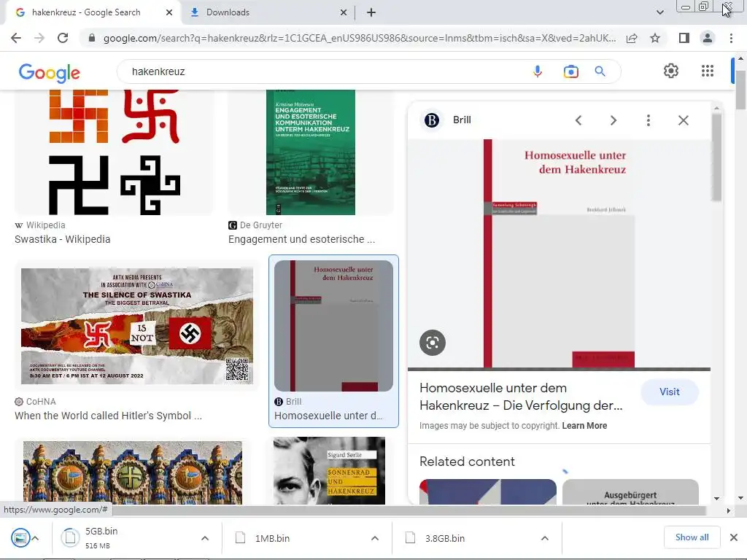Close the Downloads tab
Viewport: 747px width, 560px height.
point(344,12)
